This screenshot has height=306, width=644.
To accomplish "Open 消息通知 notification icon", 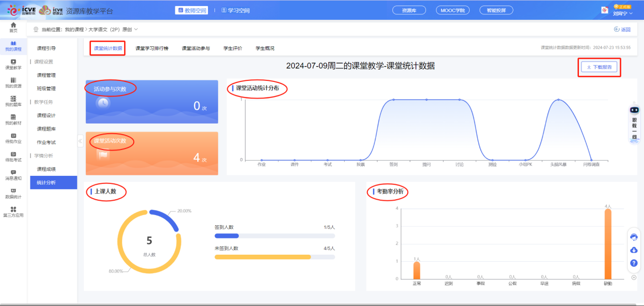I will click(14, 175).
